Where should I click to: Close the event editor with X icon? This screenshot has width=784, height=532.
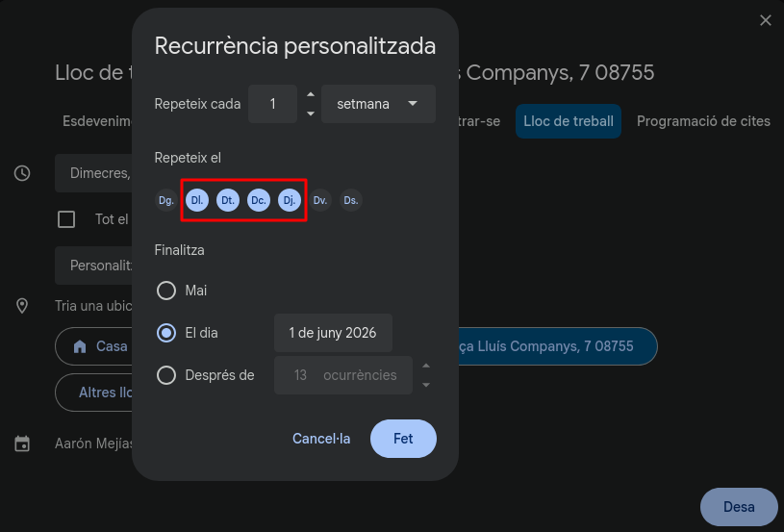tap(766, 20)
